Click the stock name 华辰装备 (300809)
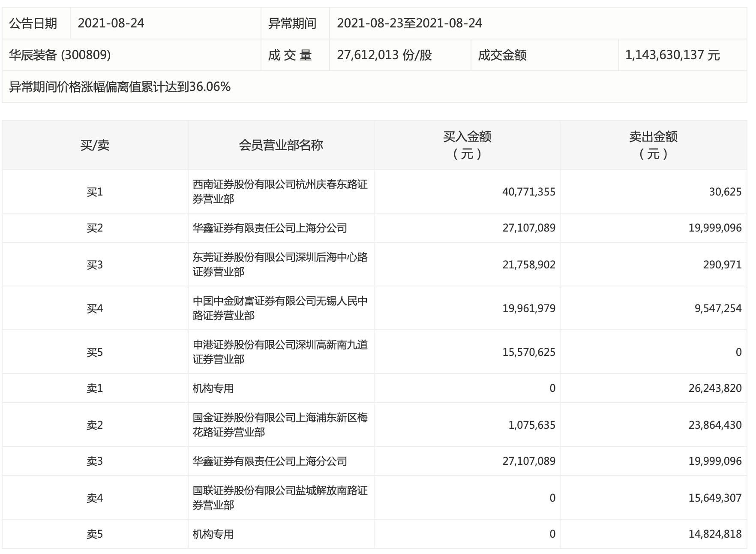756x554 pixels. tap(60, 55)
